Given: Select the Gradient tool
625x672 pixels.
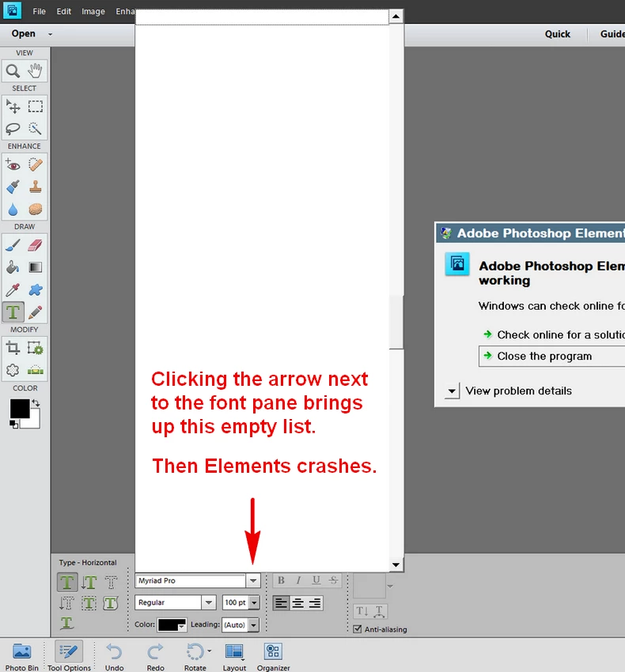Looking at the screenshot, I should point(35,267).
